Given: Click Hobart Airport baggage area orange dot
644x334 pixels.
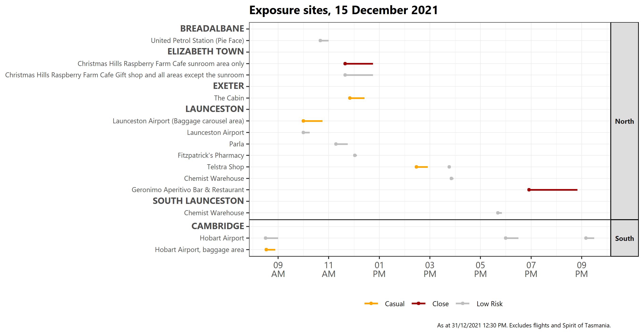Looking at the screenshot, I should coord(266,250).
